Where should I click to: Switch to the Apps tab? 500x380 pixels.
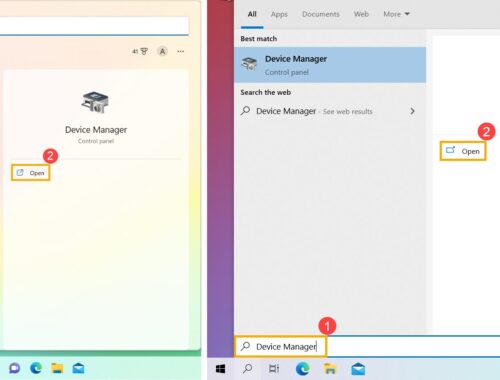(279, 14)
